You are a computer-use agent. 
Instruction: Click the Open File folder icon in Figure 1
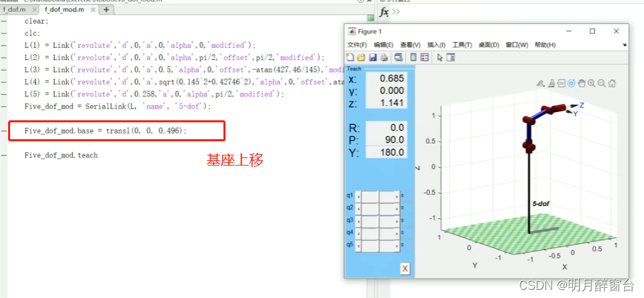click(361, 57)
